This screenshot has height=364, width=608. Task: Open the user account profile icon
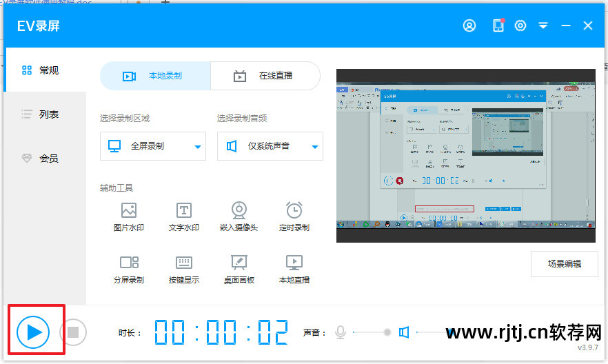coord(469,26)
